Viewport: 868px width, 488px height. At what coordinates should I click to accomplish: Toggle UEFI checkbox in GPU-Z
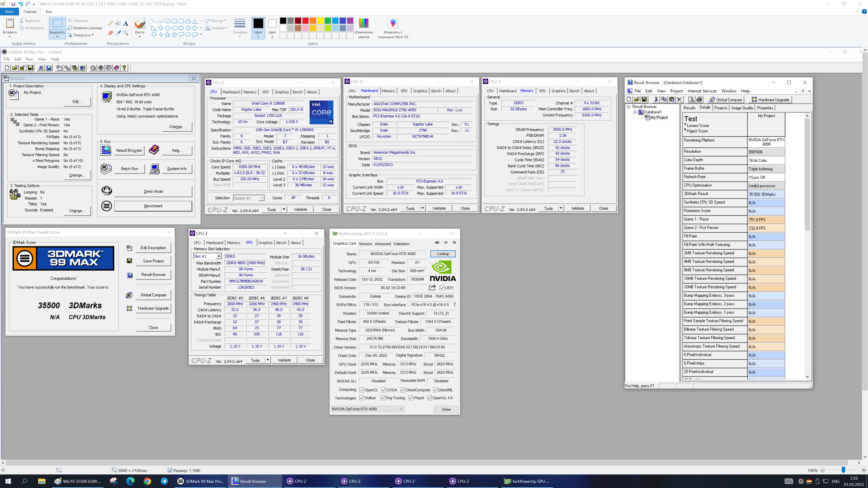point(442,288)
